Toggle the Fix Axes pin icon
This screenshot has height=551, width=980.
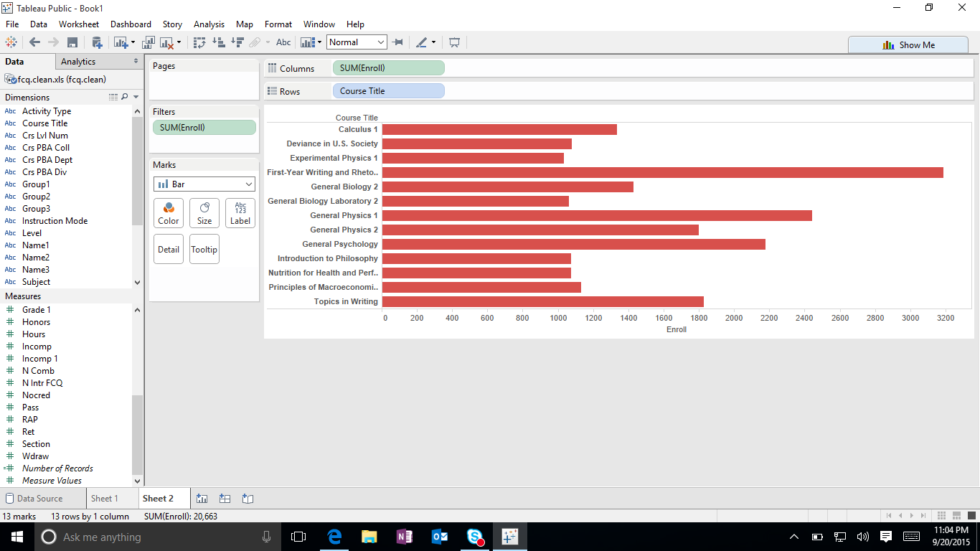[397, 42]
